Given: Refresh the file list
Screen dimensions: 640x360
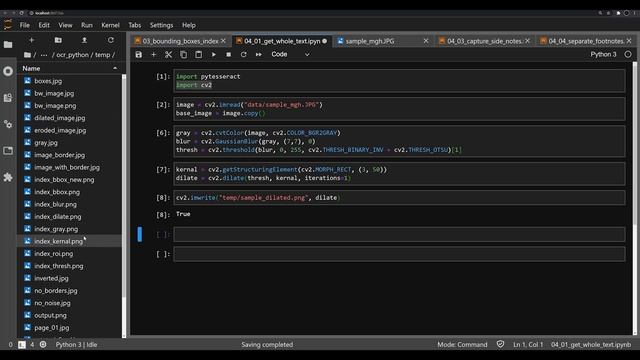Looking at the screenshot, I should (111, 40).
